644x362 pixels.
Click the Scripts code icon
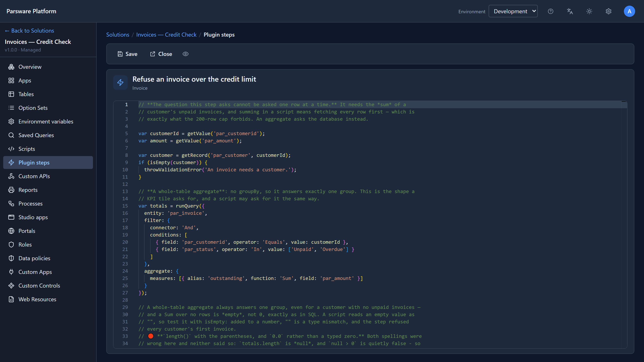11,149
